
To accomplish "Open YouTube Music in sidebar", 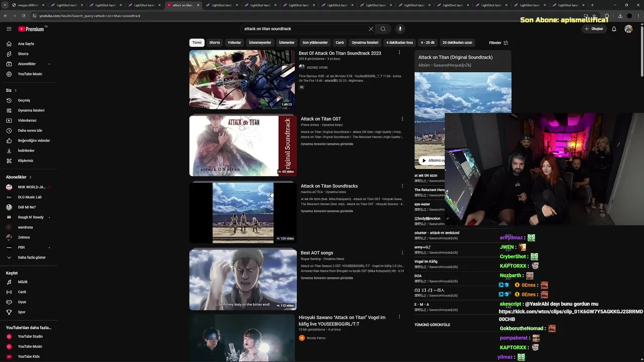I will coord(30,74).
